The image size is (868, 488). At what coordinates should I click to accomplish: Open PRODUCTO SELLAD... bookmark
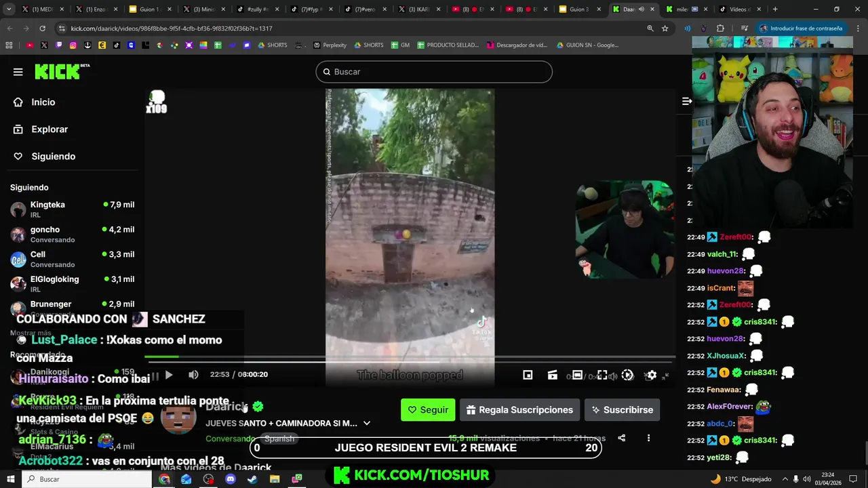tap(447, 45)
